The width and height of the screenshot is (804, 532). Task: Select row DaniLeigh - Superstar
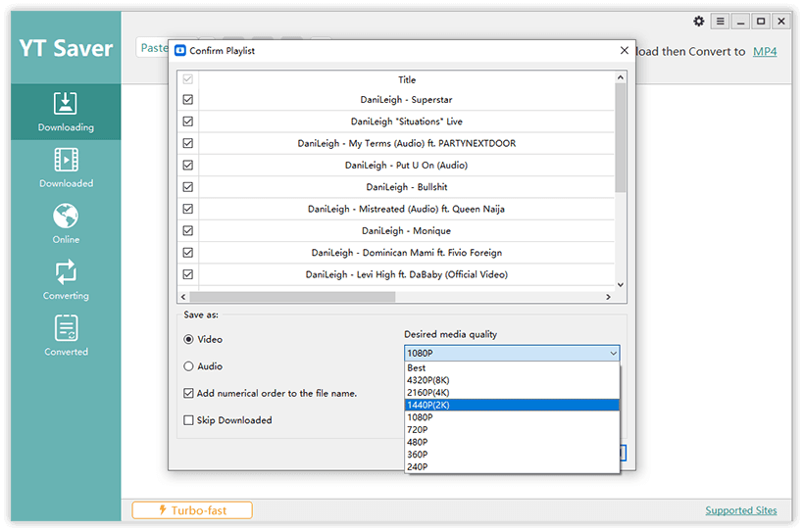[x=406, y=99]
